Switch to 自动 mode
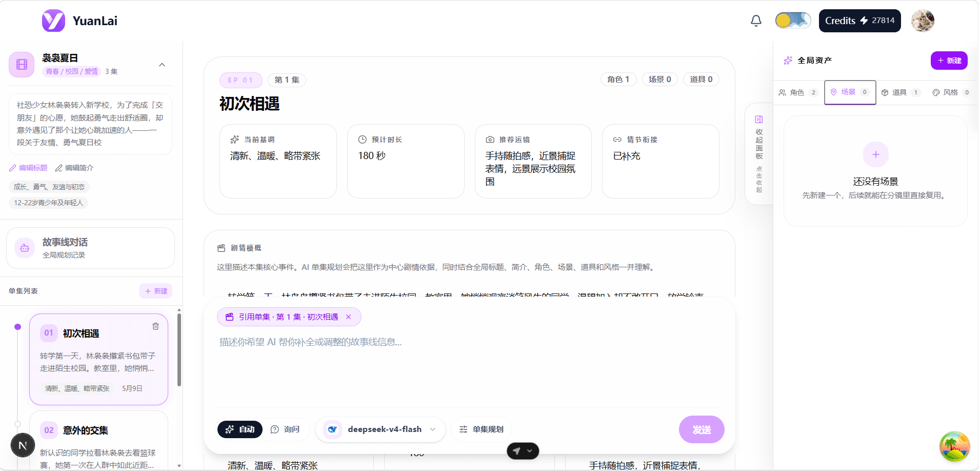The image size is (980, 471). (x=240, y=429)
